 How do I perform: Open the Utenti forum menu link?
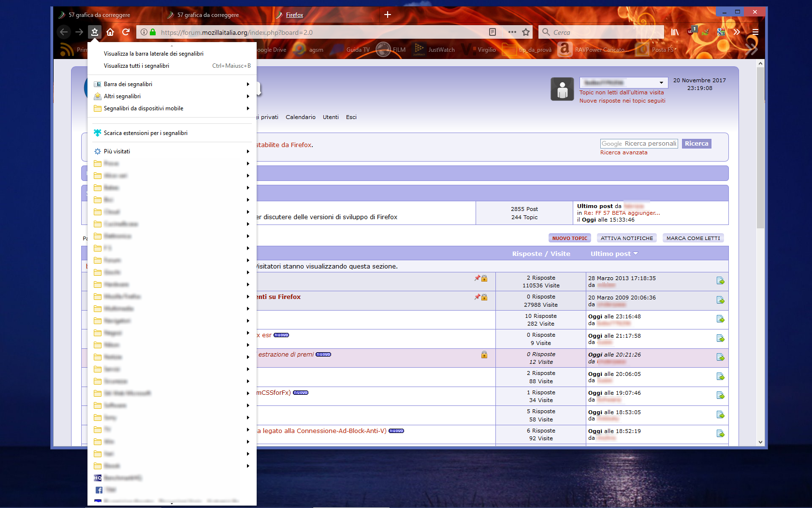coord(331,117)
